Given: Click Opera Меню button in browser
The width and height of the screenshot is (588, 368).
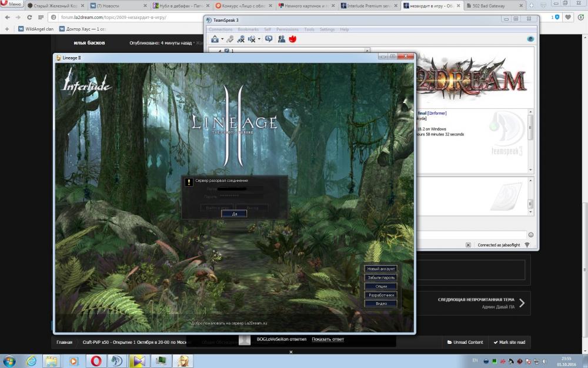Looking at the screenshot, I should [x=12, y=4].
